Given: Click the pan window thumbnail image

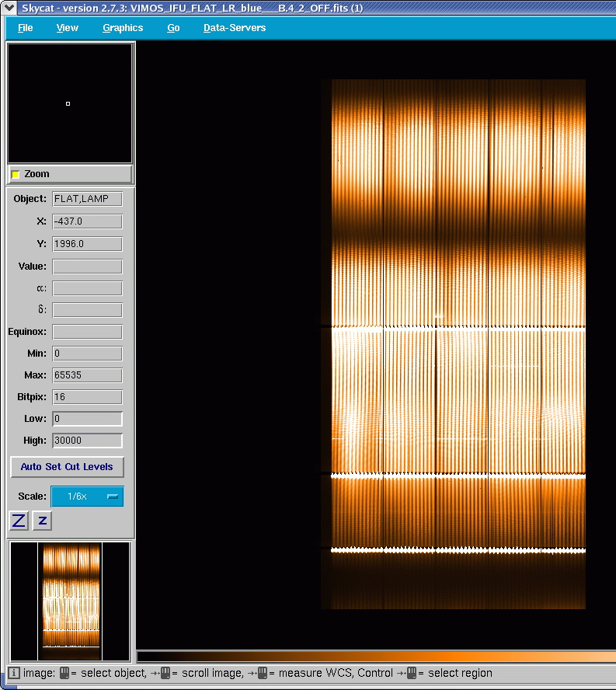Looking at the screenshot, I should point(70,601).
